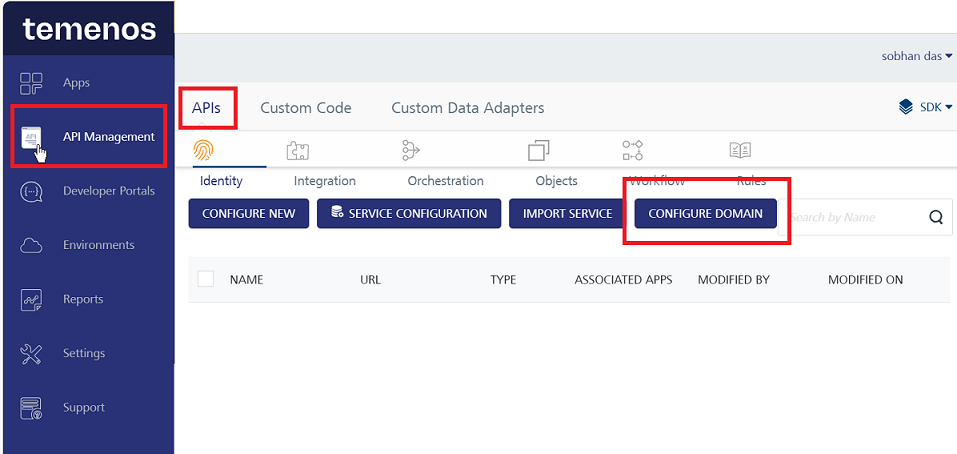Open Settings in the sidebar
This screenshot has height=454, width=957.
pyautogui.click(x=84, y=353)
